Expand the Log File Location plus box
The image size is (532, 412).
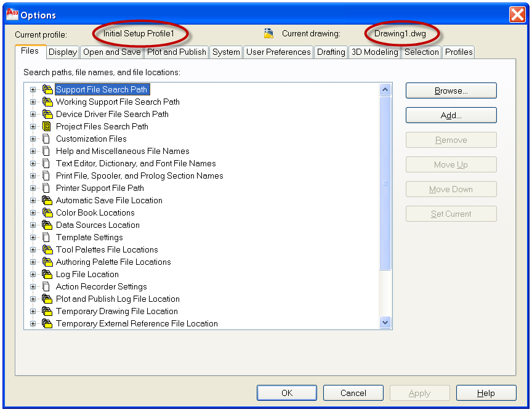[33, 274]
